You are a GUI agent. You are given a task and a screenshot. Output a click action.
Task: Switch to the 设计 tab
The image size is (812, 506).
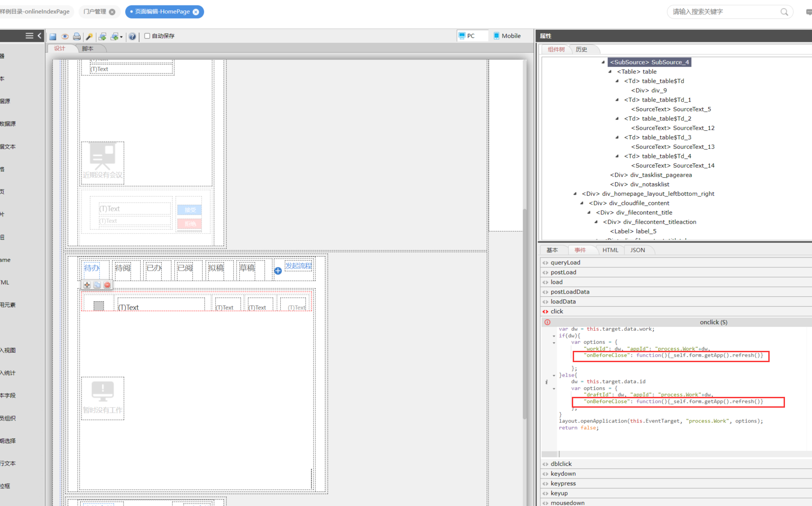click(59, 49)
